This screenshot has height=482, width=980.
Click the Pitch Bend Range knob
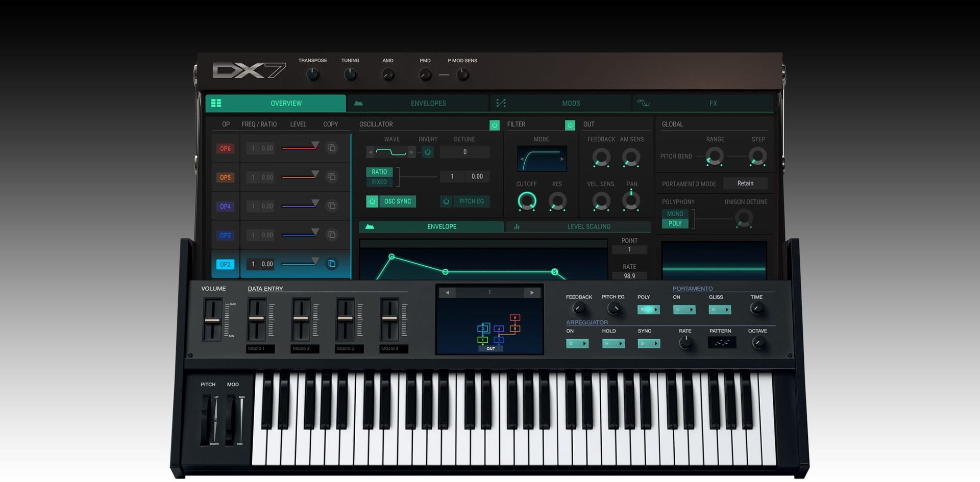[x=715, y=156]
